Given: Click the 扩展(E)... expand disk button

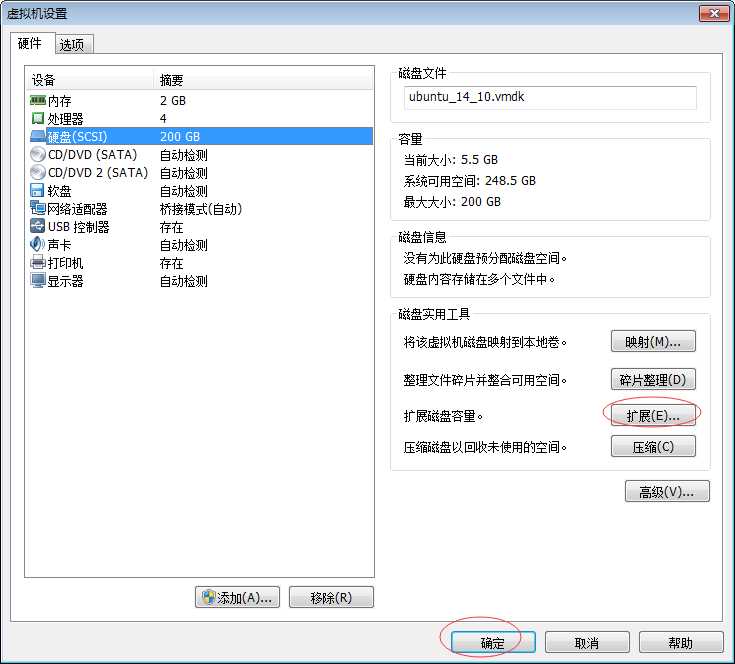Looking at the screenshot, I should pyautogui.click(x=653, y=416).
